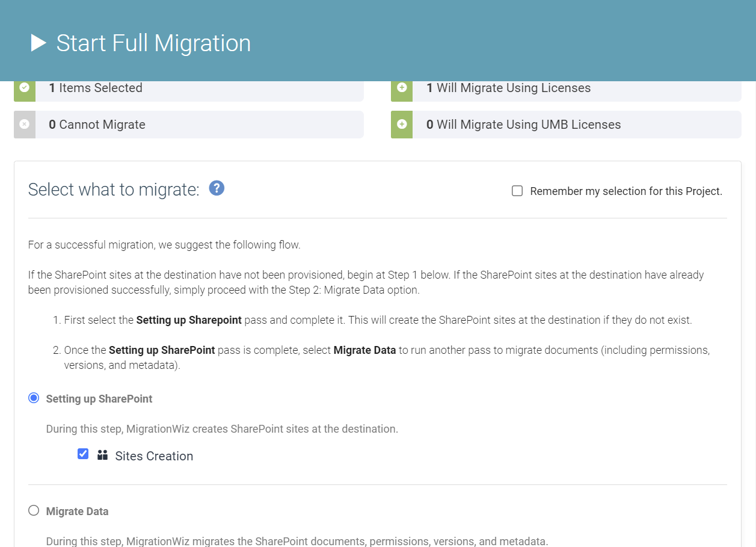Click plus icon beside UMB Licenses
The height and width of the screenshot is (547, 756).
(402, 125)
